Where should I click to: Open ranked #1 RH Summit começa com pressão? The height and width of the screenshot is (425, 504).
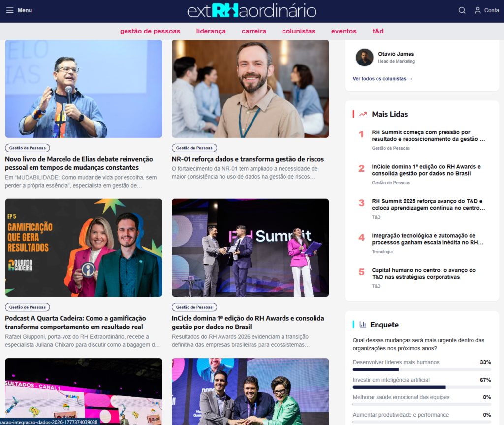pyautogui.click(x=428, y=136)
